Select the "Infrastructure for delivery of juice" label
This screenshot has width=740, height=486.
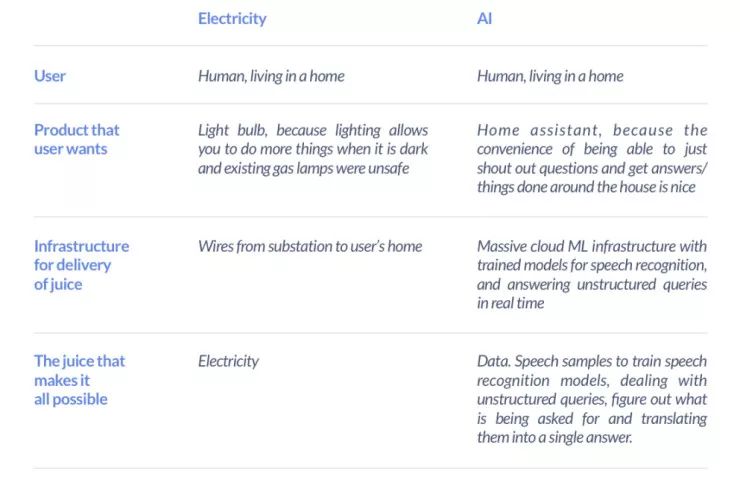coord(81,265)
